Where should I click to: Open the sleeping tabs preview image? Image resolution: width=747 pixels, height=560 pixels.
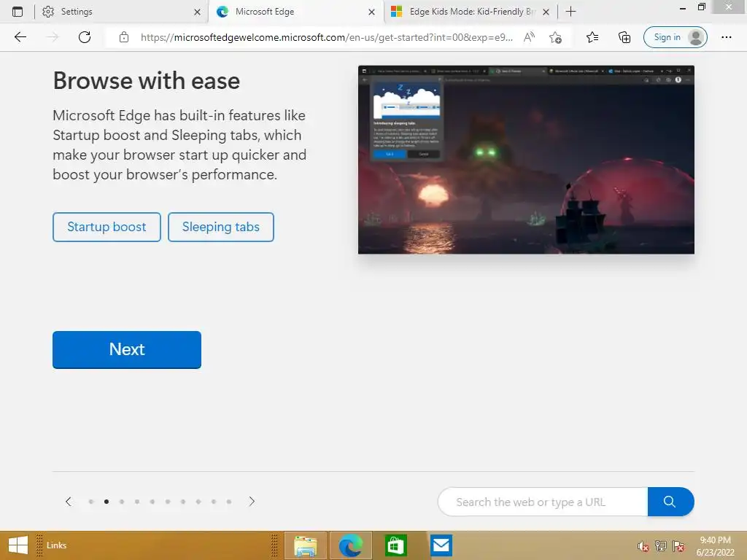(x=526, y=160)
